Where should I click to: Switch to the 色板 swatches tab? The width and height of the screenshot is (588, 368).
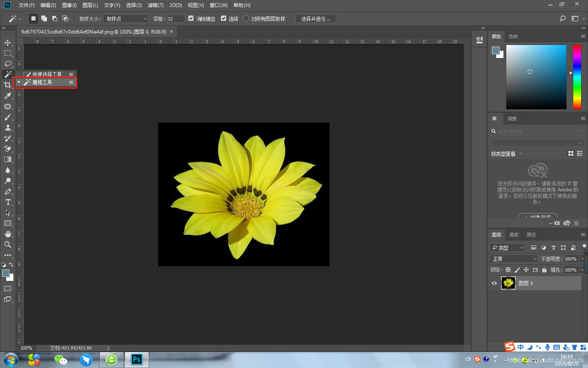(513, 36)
